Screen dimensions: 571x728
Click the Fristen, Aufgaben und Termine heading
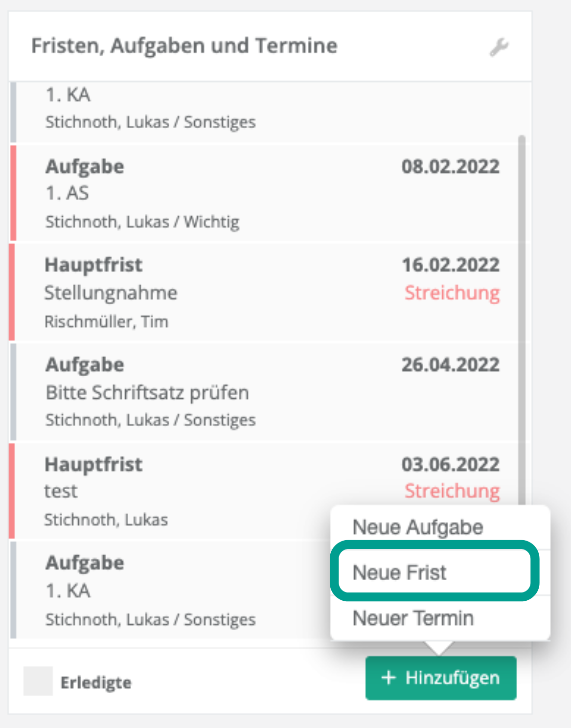tap(184, 46)
